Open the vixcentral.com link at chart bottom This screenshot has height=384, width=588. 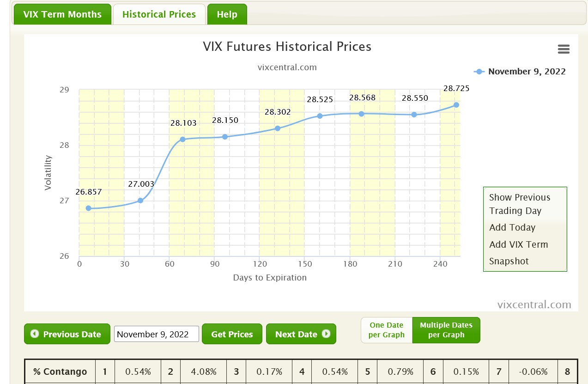coord(534,305)
